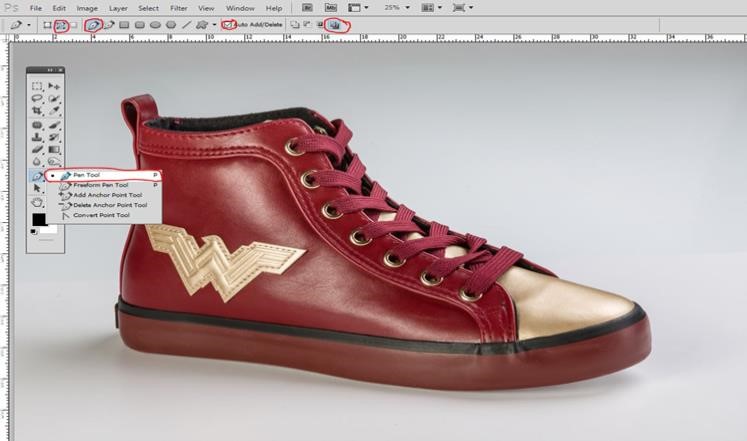Select the Crop tool
This screenshot has width=747, height=441.
[37, 110]
